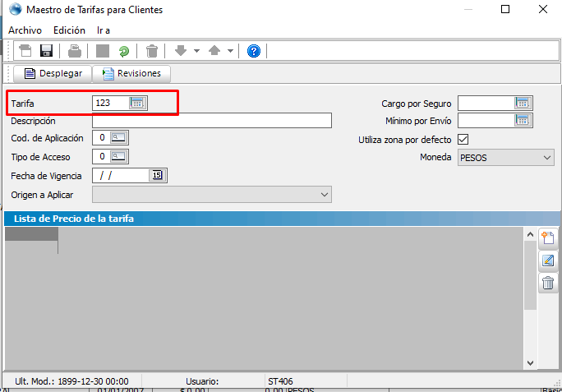Click the New record toolbar icon

pyautogui.click(x=25, y=51)
